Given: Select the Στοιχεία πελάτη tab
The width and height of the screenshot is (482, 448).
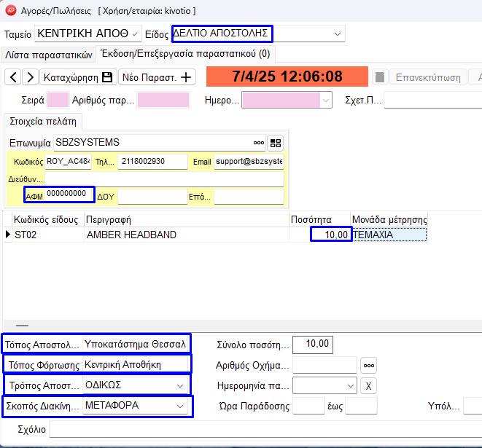Looking at the screenshot, I should point(43,121).
